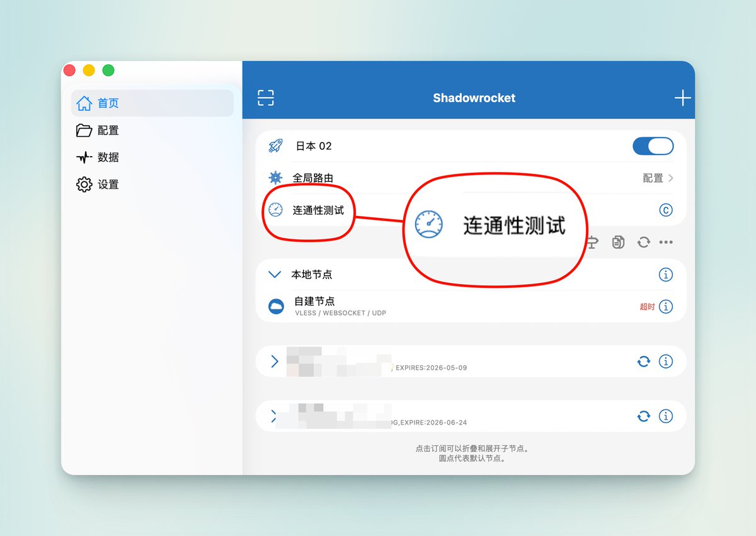This screenshot has height=536, width=756.
Task: Click the 点击订阅可以折叠和展开子节点 hint text
Action: [472, 449]
